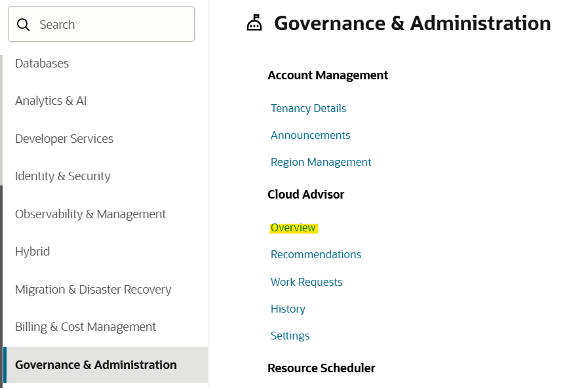This screenshot has width=588, height=388.
Task: Open the highlighted Cloud Advisor Overview link
Action: (x=293, y=228)
